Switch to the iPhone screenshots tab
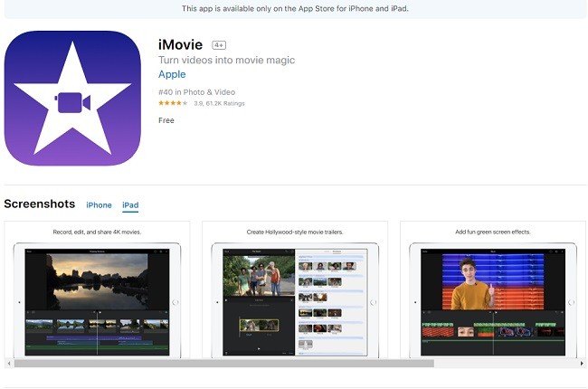This screenshot has height=389, width=588. [x=99, y=205]
